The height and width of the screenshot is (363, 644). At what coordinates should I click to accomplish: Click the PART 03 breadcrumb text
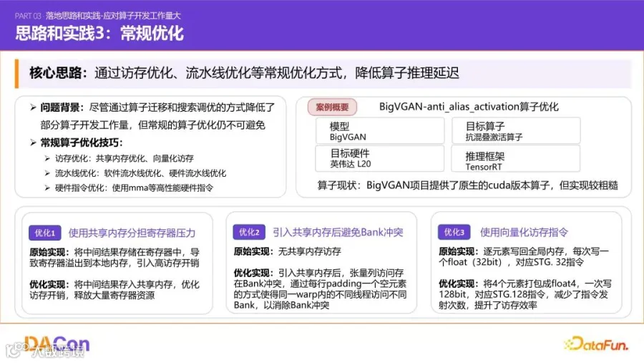click(98, 16)
